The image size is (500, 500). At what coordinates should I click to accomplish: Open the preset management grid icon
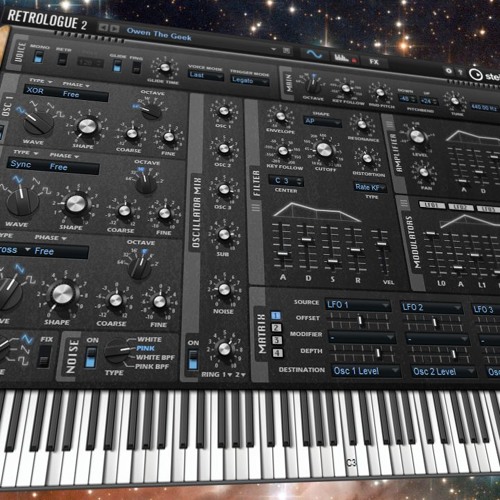tap(286, 50)
